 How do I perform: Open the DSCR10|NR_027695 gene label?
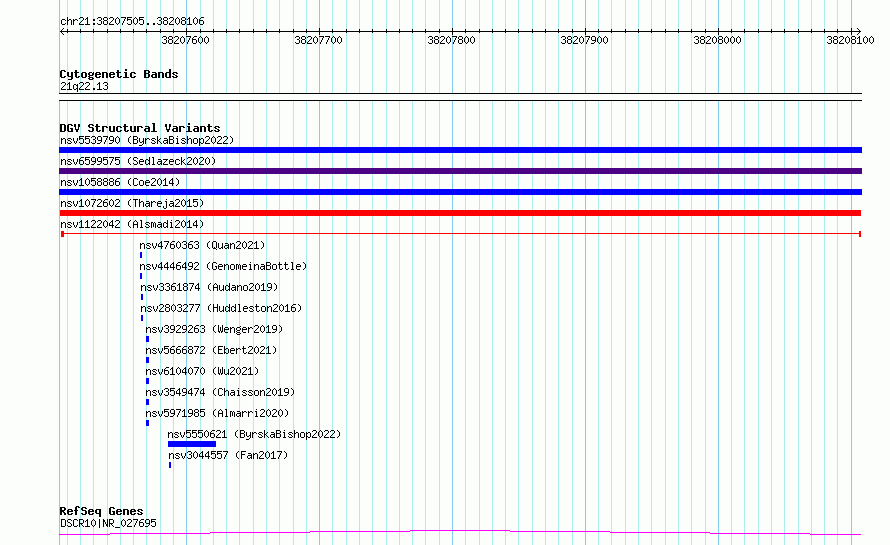(108, 523)
